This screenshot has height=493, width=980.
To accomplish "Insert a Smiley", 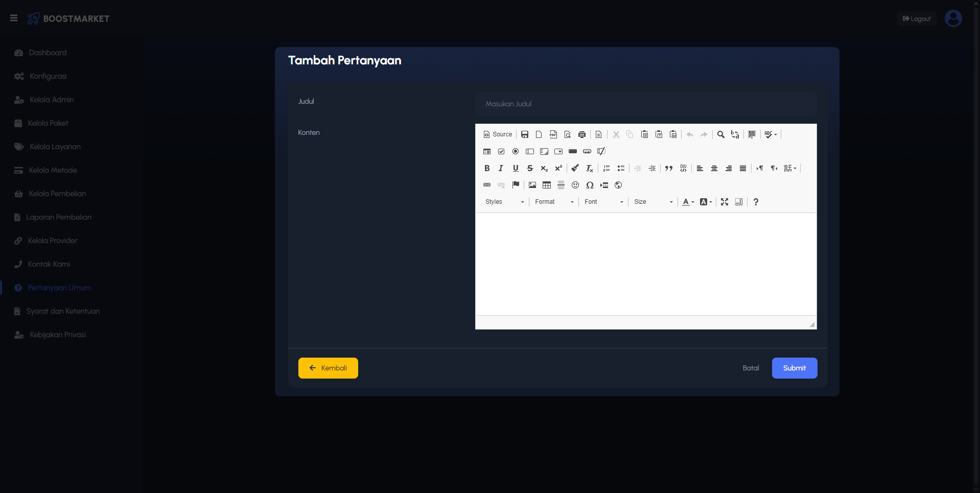I will (x=575, y=185).
